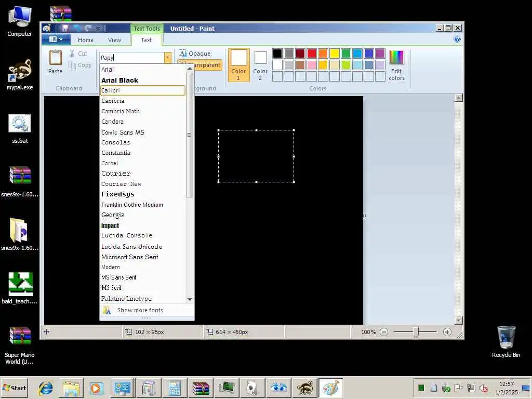Click the zoom slider thumb
The image size is (532, 399).
[416, 332]
